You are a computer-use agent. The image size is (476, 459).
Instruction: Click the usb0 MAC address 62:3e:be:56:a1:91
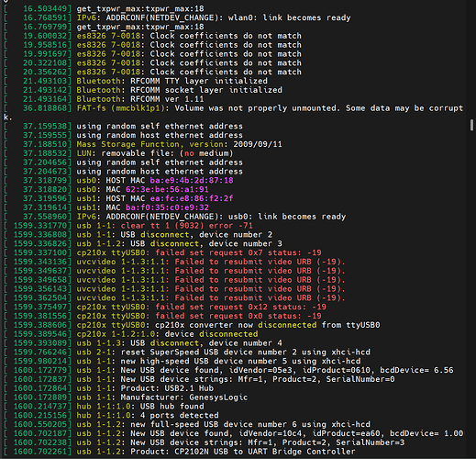[167, 189]
